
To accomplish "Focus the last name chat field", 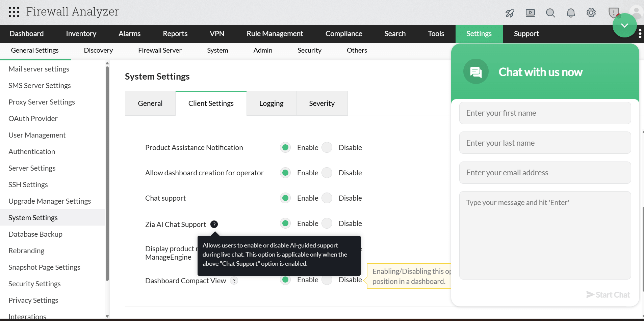I will pos(545,143).
